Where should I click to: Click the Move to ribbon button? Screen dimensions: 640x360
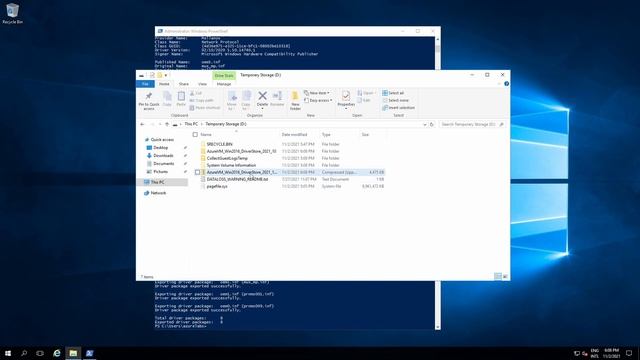tap(232, 100)
